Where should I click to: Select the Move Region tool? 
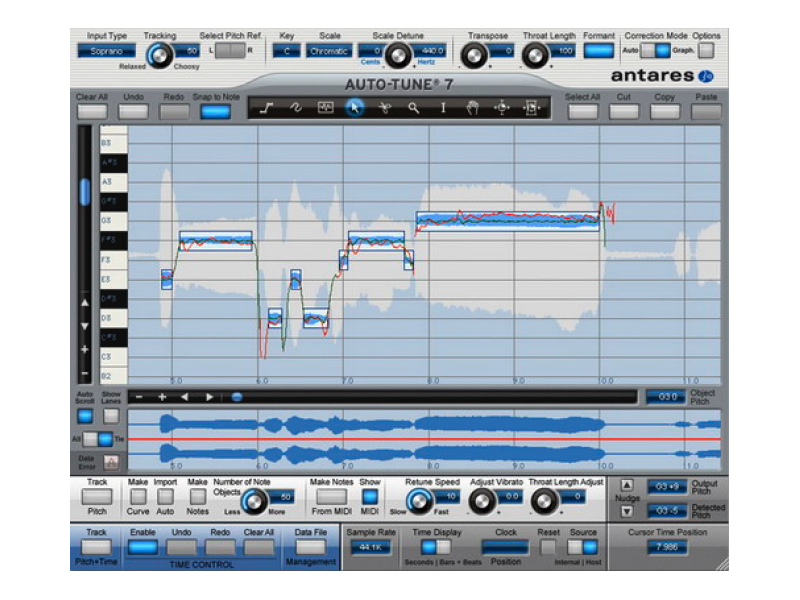click(532, 108)
